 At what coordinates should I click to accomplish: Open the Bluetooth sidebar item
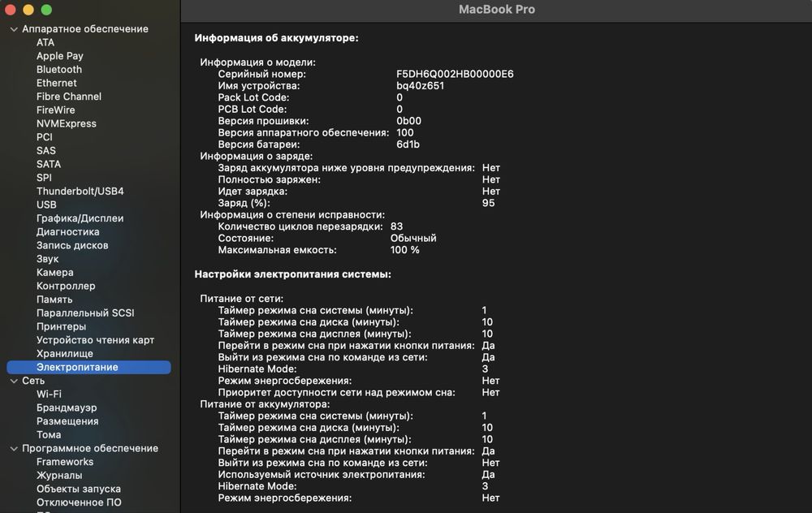59,69
